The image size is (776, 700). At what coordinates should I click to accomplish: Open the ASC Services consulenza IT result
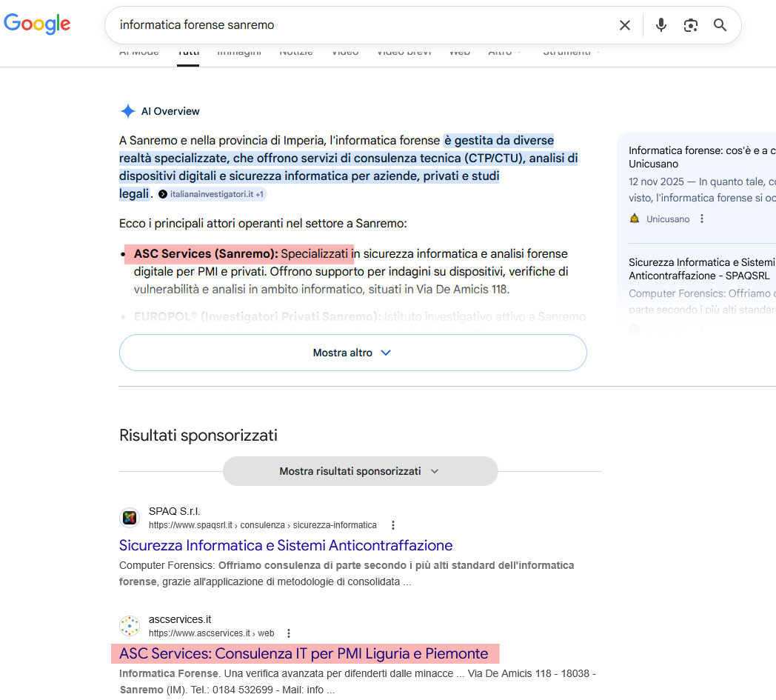304,653
